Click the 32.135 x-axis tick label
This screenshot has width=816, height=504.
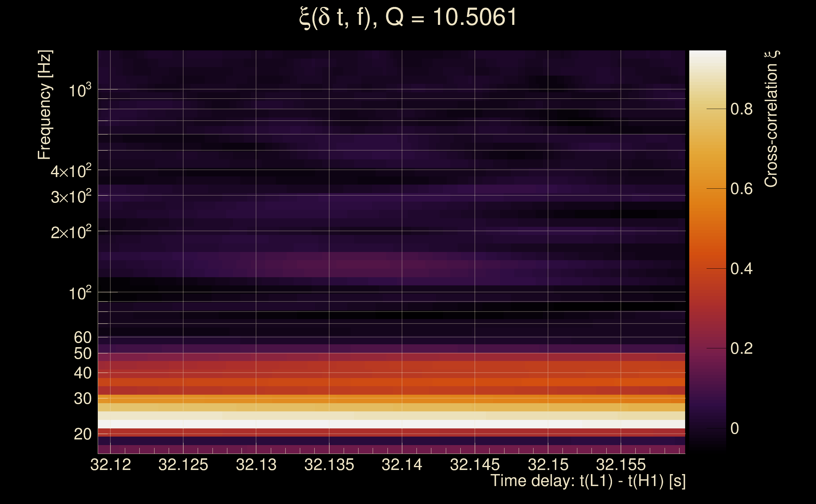click(329, 465)
